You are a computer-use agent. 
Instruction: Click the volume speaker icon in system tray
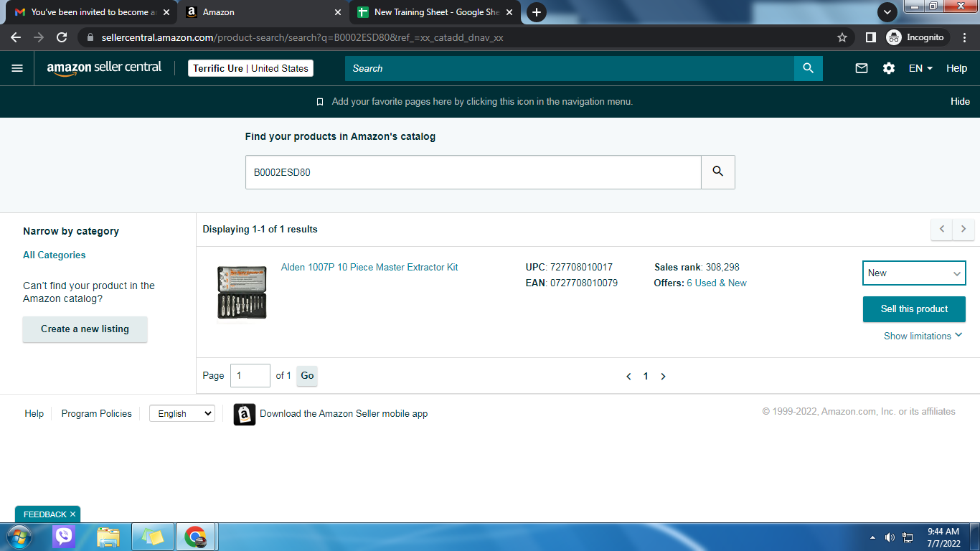point(890,537)
